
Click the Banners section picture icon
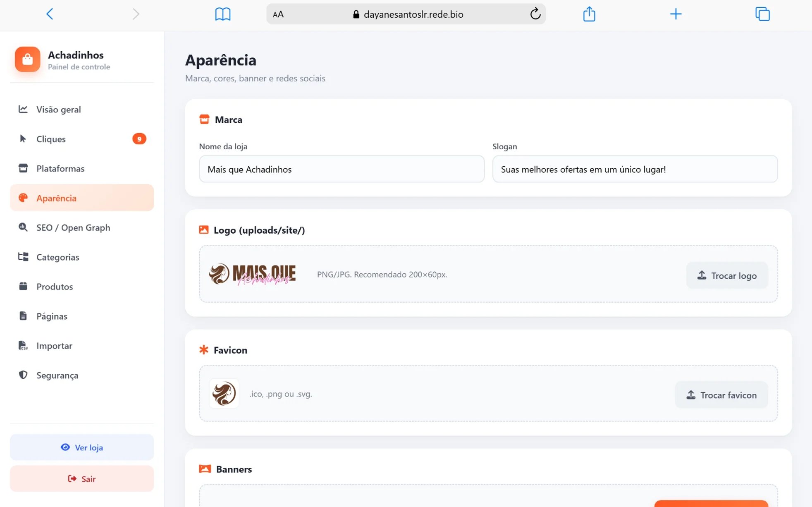pyautogui.click(x=205, y=469)
